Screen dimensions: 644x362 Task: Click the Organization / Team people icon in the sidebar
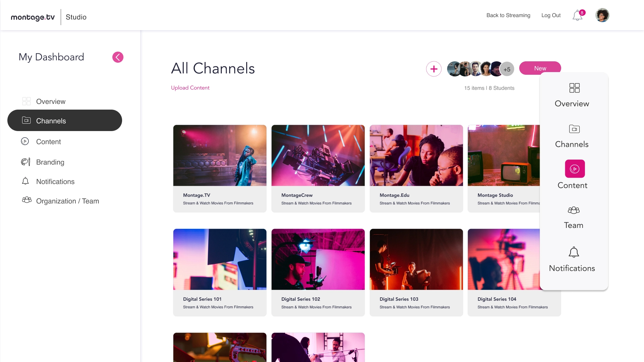click(x=26, y=200)
